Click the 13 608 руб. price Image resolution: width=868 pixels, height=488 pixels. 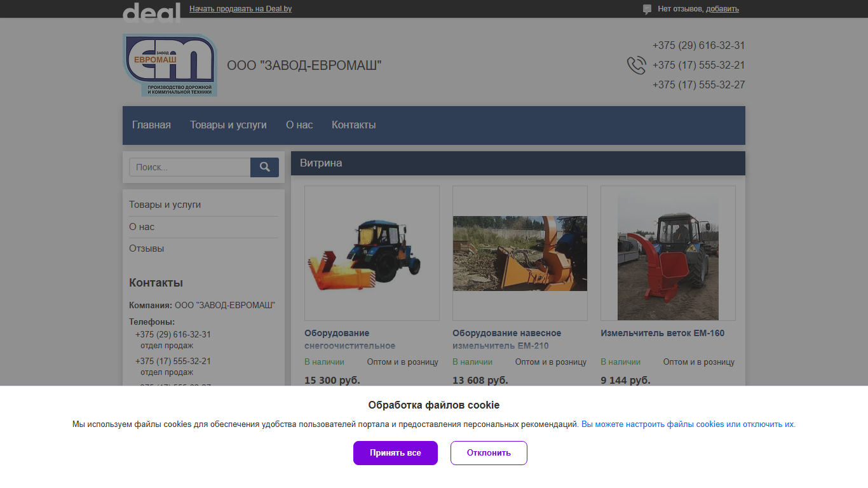coord(480,380)
